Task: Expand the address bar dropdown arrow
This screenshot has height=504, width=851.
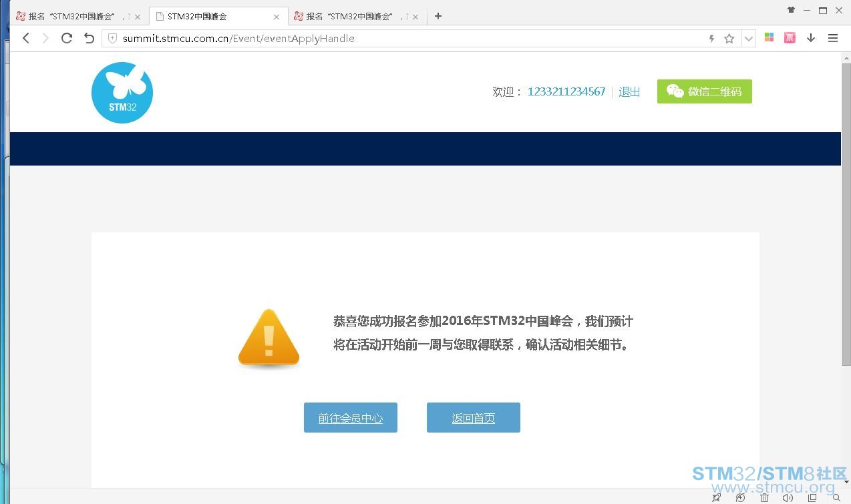Action: [x=749, y=39]
